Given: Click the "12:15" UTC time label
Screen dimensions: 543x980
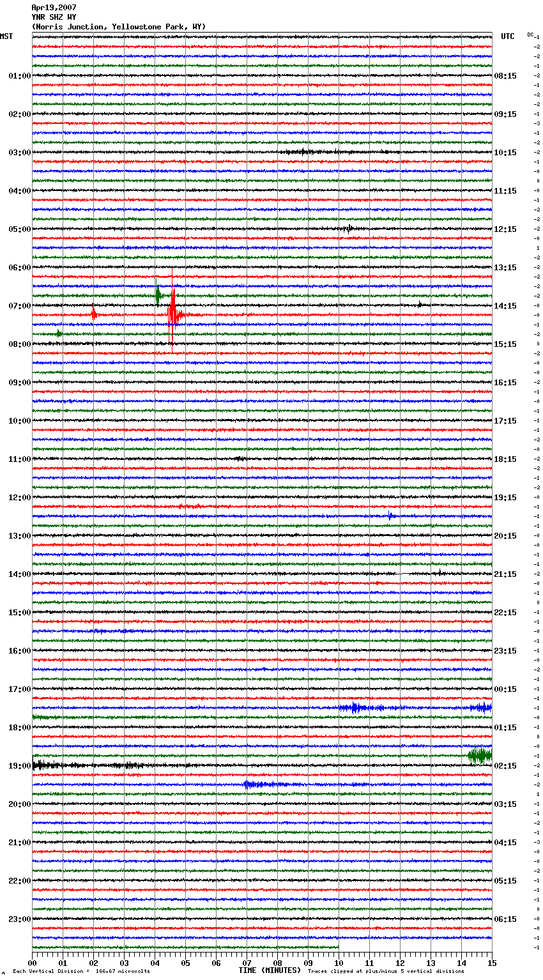Looking at the screenshot, I should pyautogui.click(x=505, y=229).
